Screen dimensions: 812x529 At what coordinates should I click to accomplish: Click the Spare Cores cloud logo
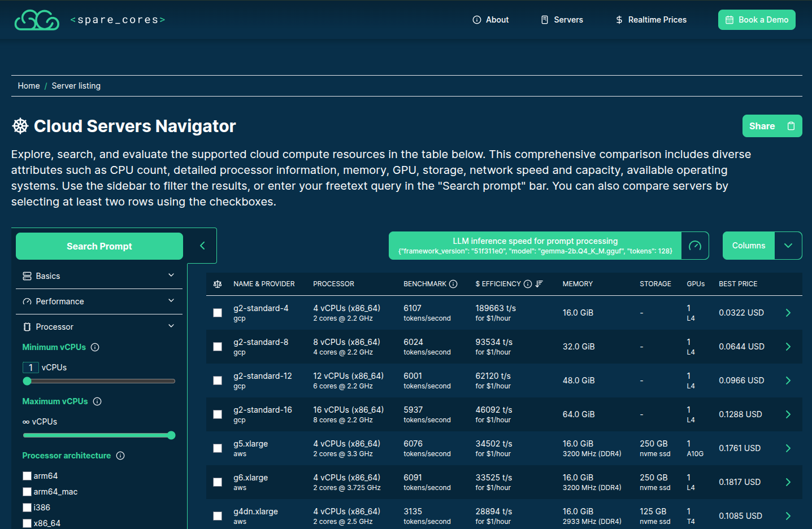point(37,20)
